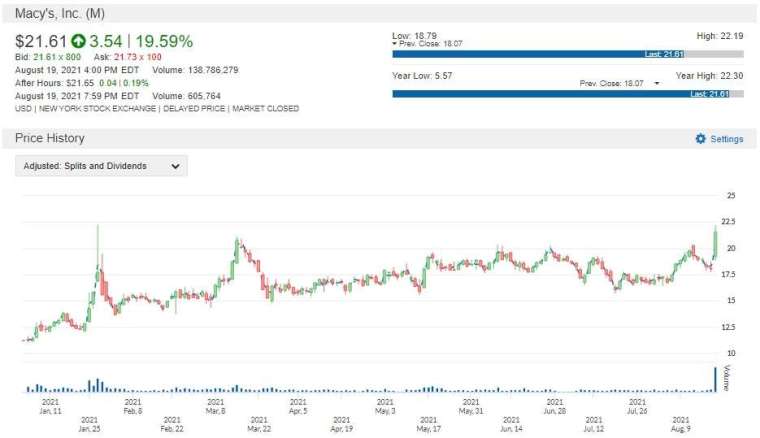Click the Jan 25 spike candlestick on chart

pyautogui.click(x=98, y=252)
